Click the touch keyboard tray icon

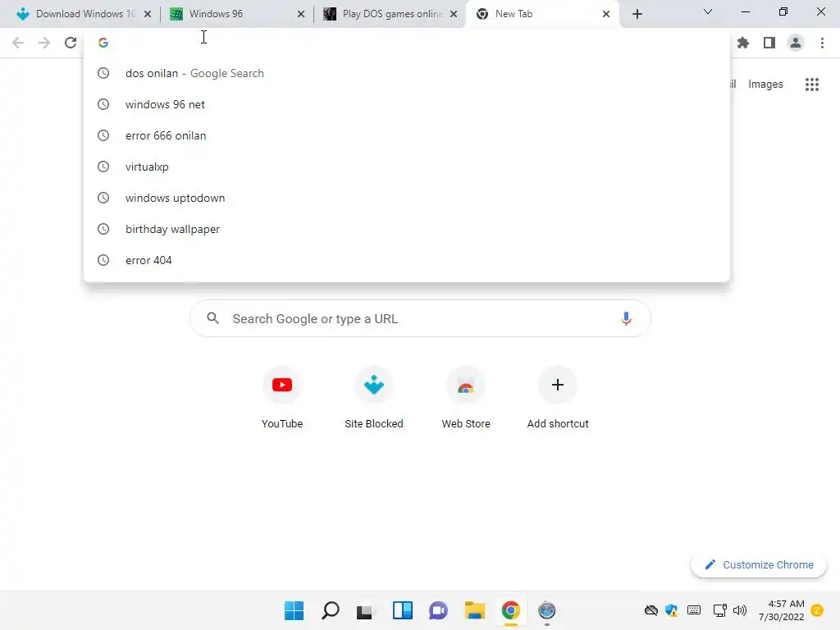coord(694,610)
